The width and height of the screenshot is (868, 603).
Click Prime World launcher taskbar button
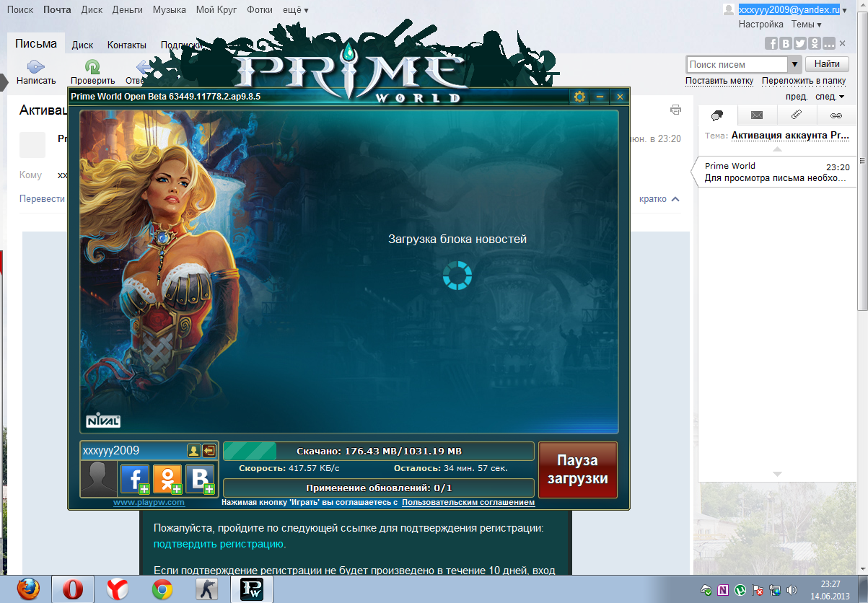pyautogui.click(x=252, y=589)
